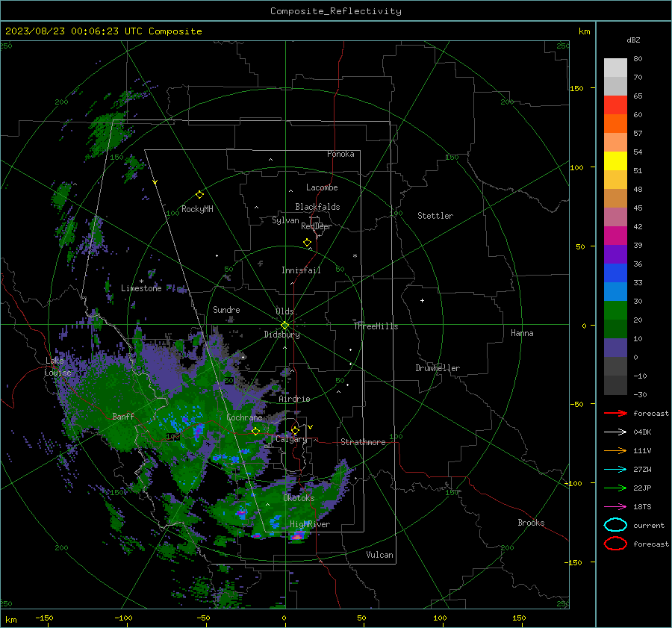Viewport: 672px width, 628px height.
Task: Click the dBZ heading above the color scale
Action: tap(633, 40)
